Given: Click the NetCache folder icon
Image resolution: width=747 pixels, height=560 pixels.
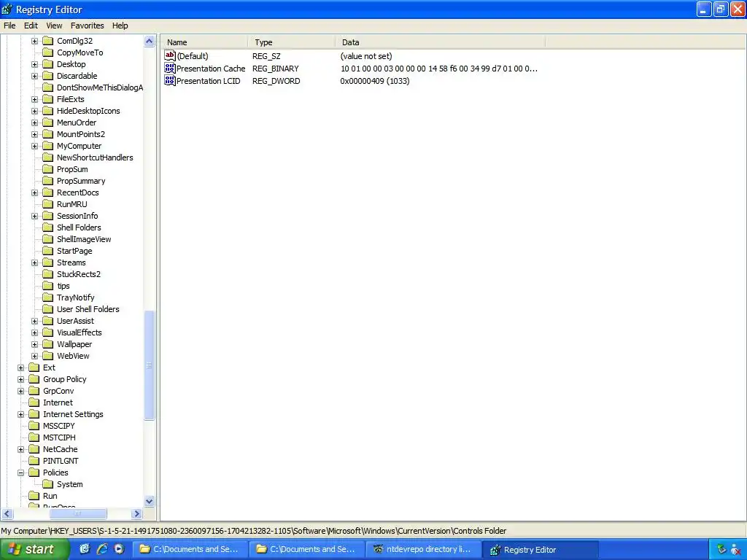Looking at the screenshot, I should point(34,449).
